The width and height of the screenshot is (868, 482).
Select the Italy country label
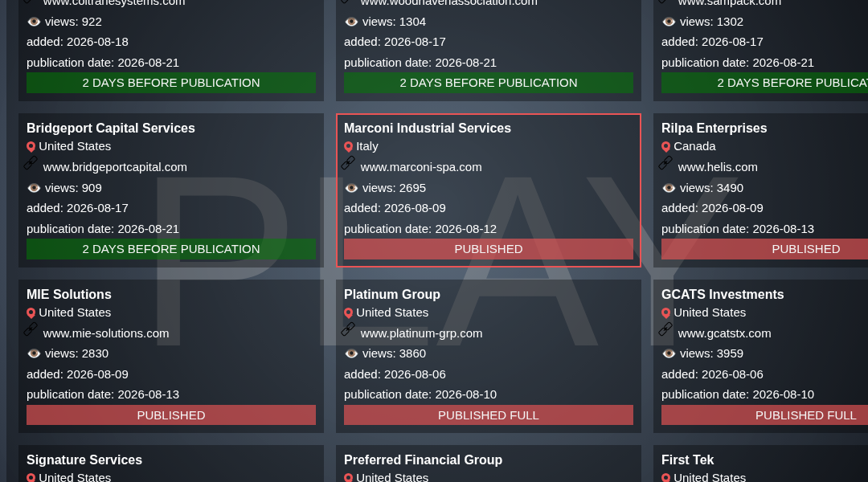click(x=367, y=147)
